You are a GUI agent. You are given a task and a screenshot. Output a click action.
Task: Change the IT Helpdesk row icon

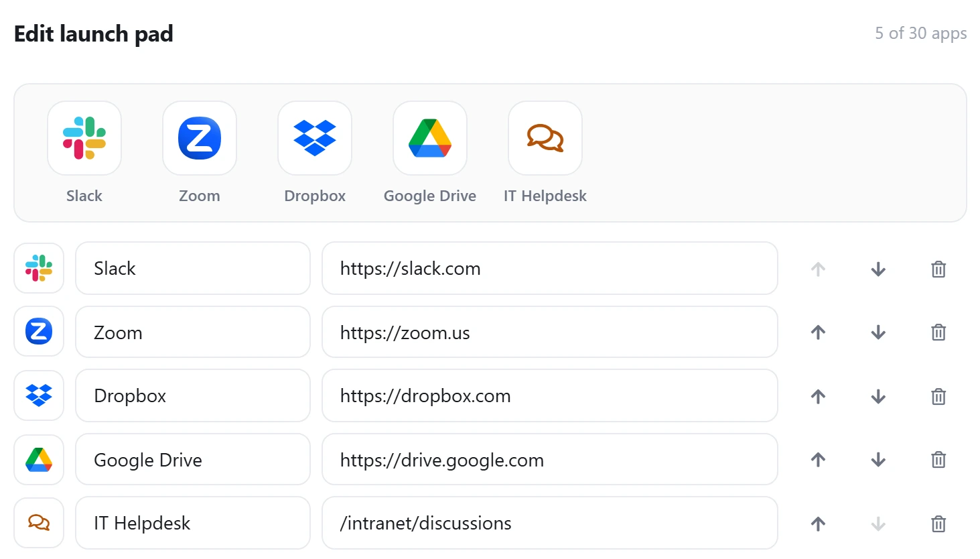(x=39, y=523)
